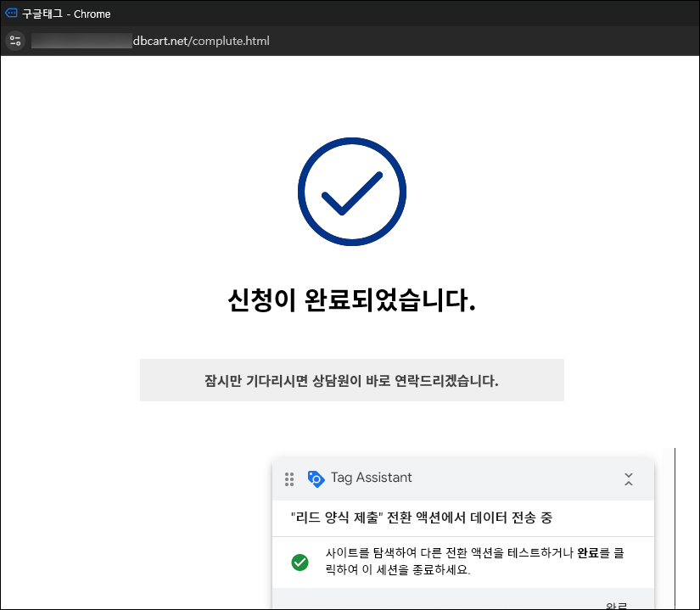The image size is (700, 610).
Task: Click the 리드 양식 제출 status header
Action: tap(421, 518)
